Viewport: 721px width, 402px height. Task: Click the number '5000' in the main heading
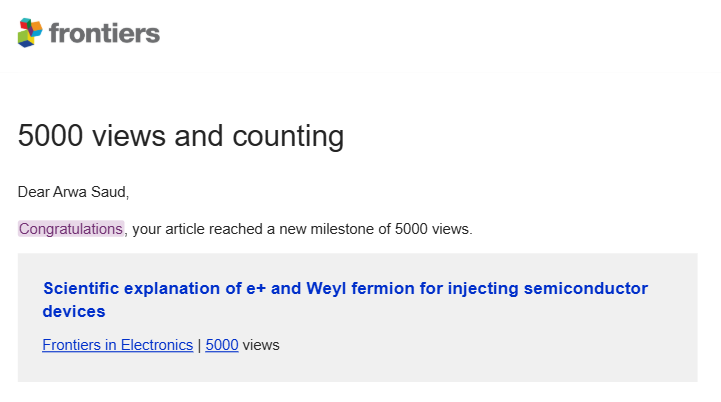51,136
